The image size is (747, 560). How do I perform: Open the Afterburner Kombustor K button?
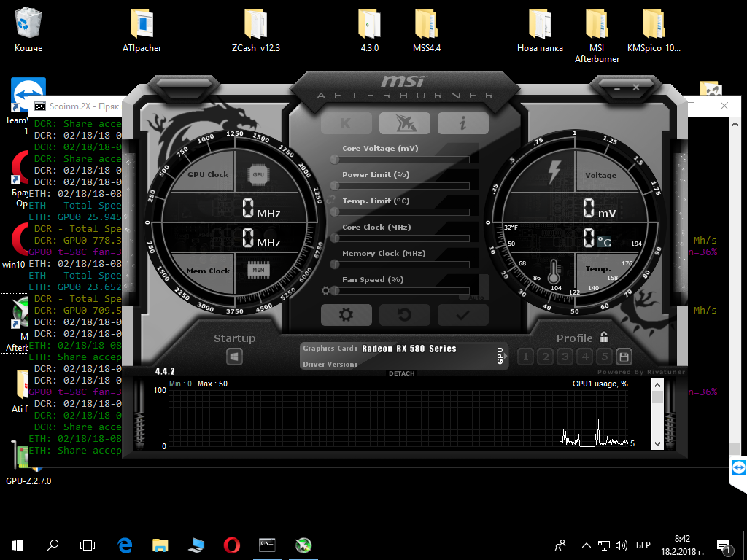(347, 123)
